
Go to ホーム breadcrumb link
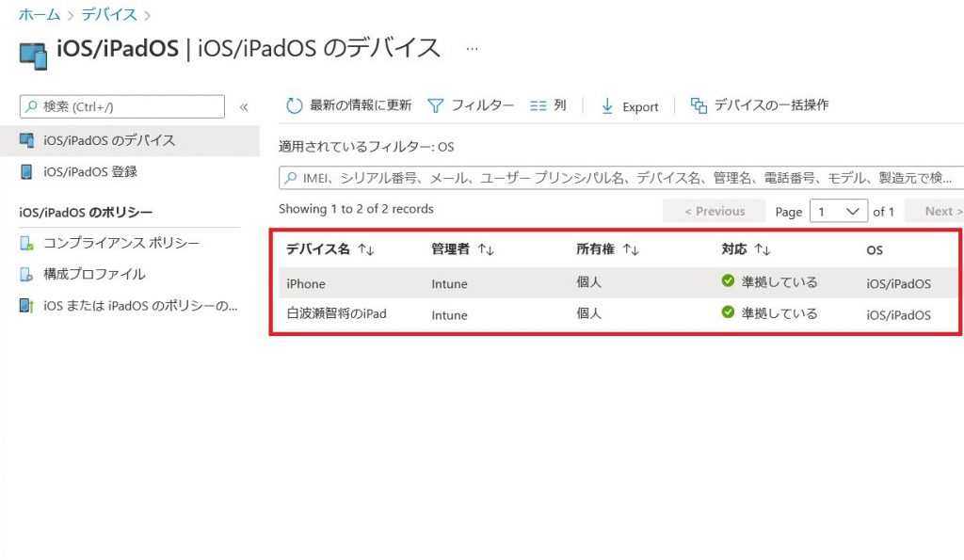(40, 15)
